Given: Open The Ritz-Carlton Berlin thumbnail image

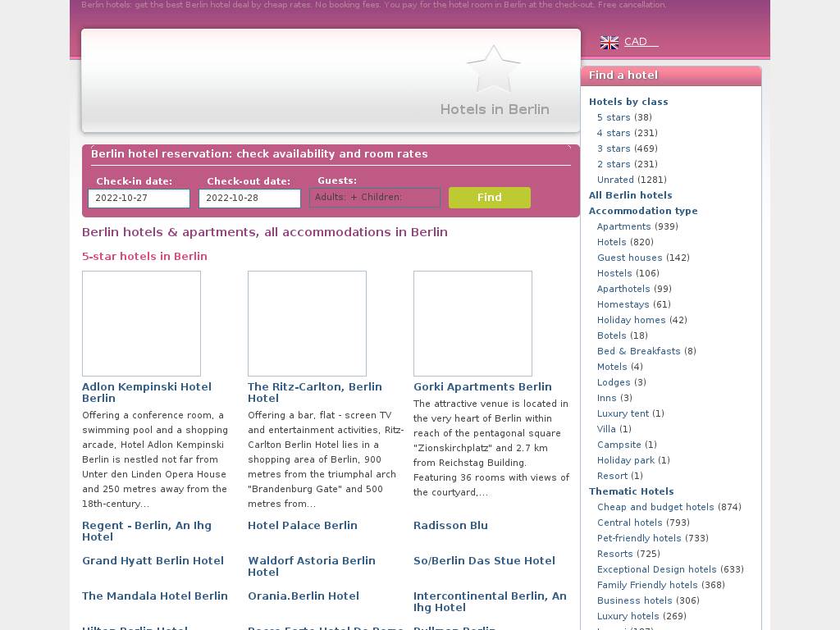Looking at the screenshot, I should (307, 323).
